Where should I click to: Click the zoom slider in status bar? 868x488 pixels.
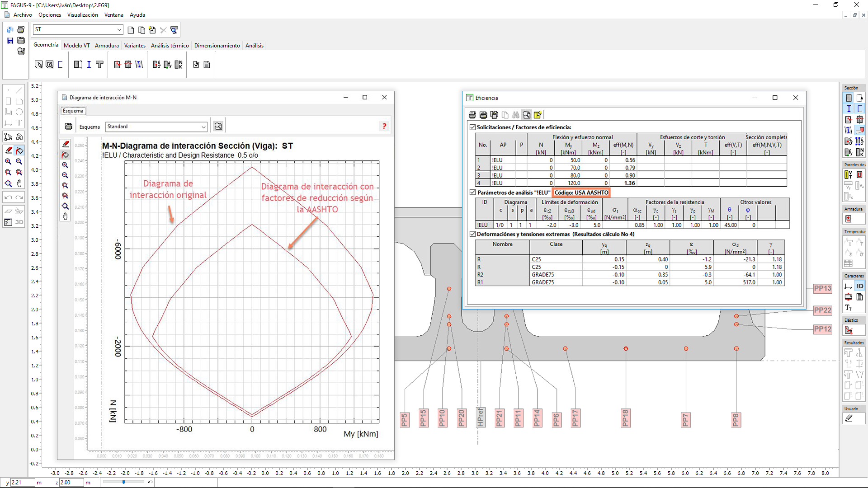pyautogui.click(x=123, y=482)
